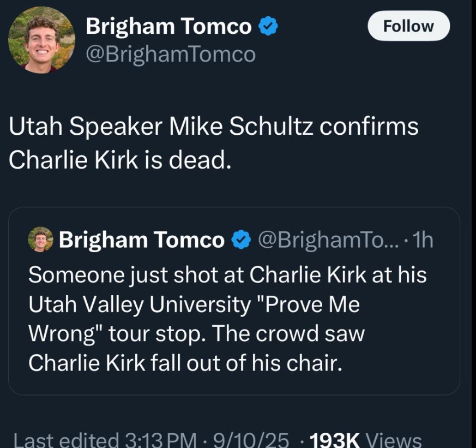The image size is (476, 448).
Task: Open the top Brigham Tomco display name
Action: pyautogui.click(x=168, y=27)
